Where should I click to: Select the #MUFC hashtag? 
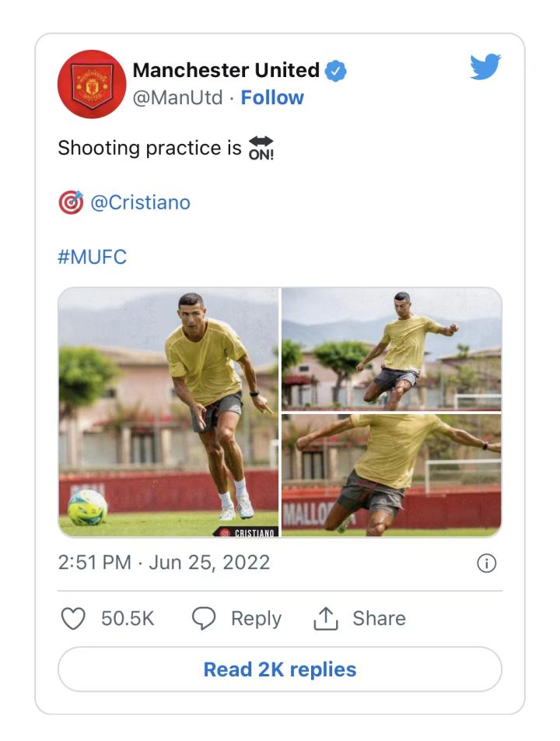[x=92, y=258]
